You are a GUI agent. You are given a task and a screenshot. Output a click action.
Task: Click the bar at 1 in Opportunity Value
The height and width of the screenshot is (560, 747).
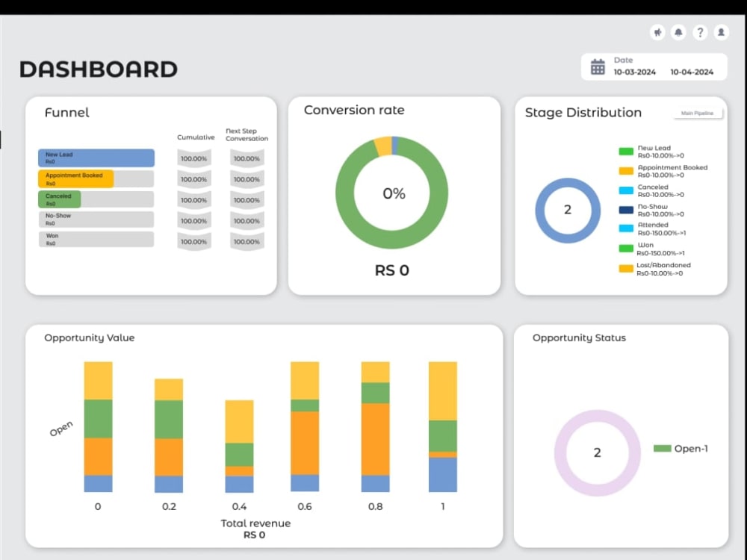[x=442, y=426]
